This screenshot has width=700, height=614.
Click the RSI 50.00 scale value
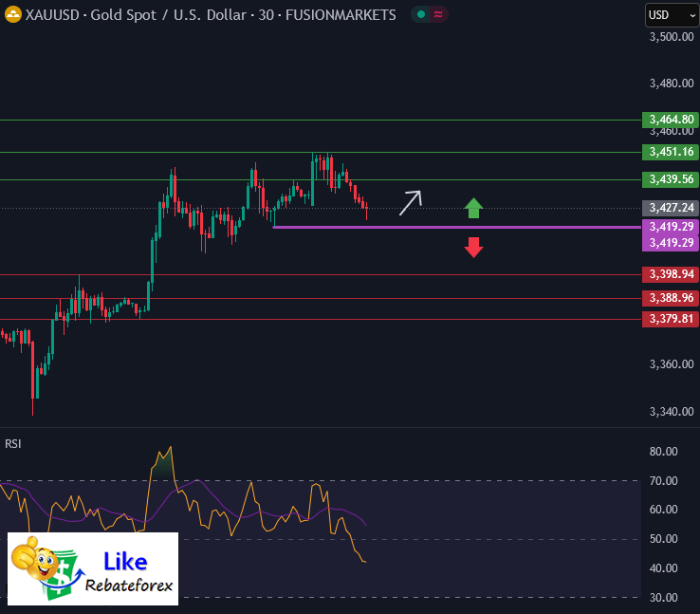pyautogui.click(x=663, y=539)
